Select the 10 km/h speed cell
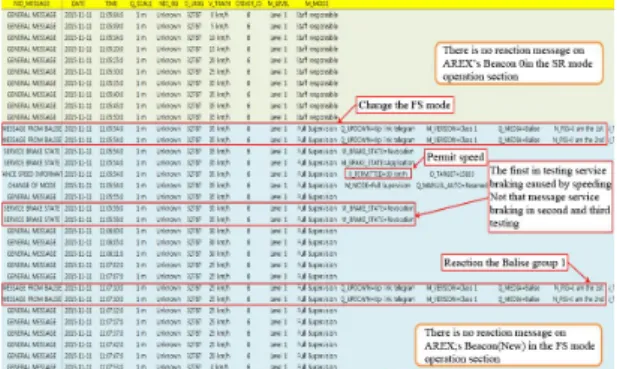 (219, 38)
